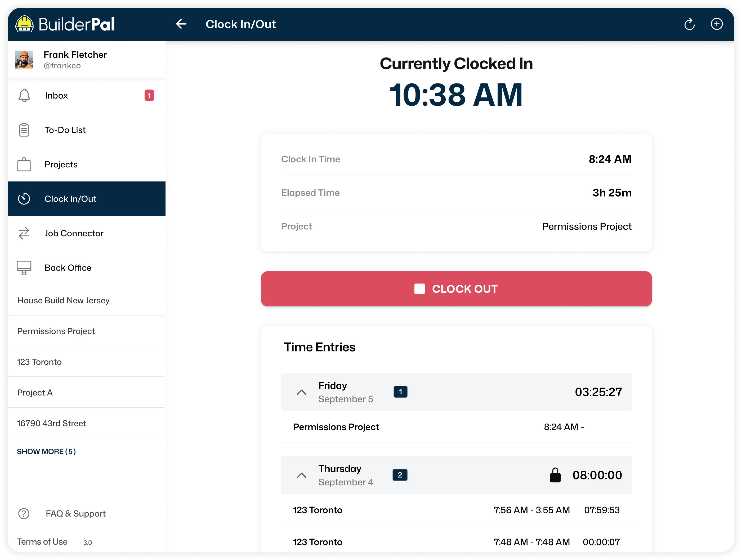The image size is (742, 560).
Task: Click Job Connector arrows icon
Action: [24, 233]
